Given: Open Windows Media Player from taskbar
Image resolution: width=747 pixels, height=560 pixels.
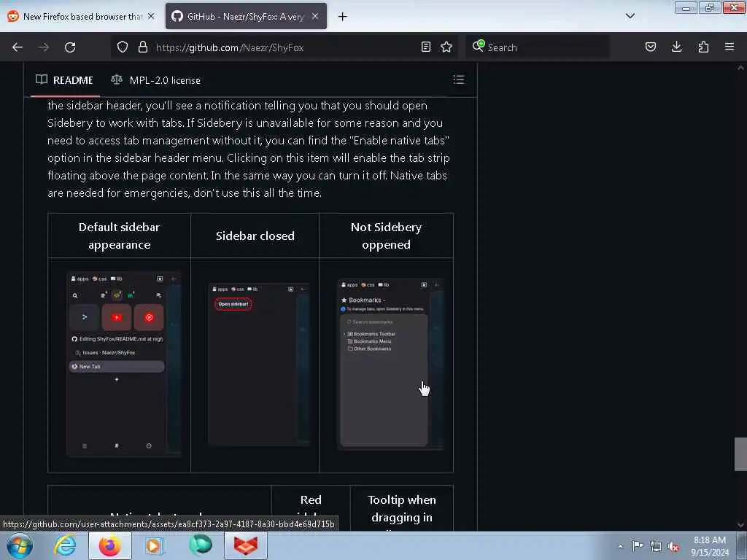Looking at the screenshot, I should coord(154,545).
